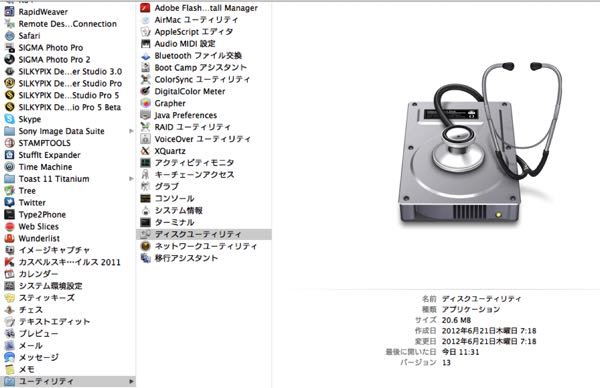This screenshot has width=600, height=388.
Task: Click the Wunderlist app icon
Action: pos(10,238)
